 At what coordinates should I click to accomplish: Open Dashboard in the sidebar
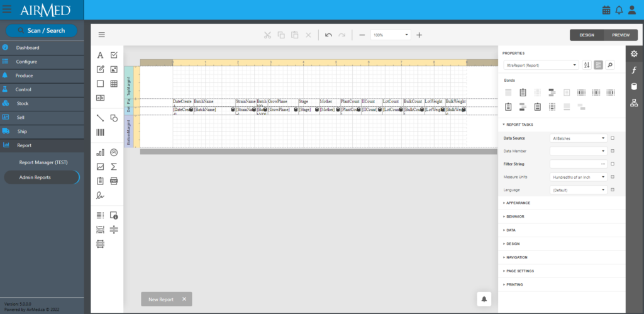[x=42, y=48]
